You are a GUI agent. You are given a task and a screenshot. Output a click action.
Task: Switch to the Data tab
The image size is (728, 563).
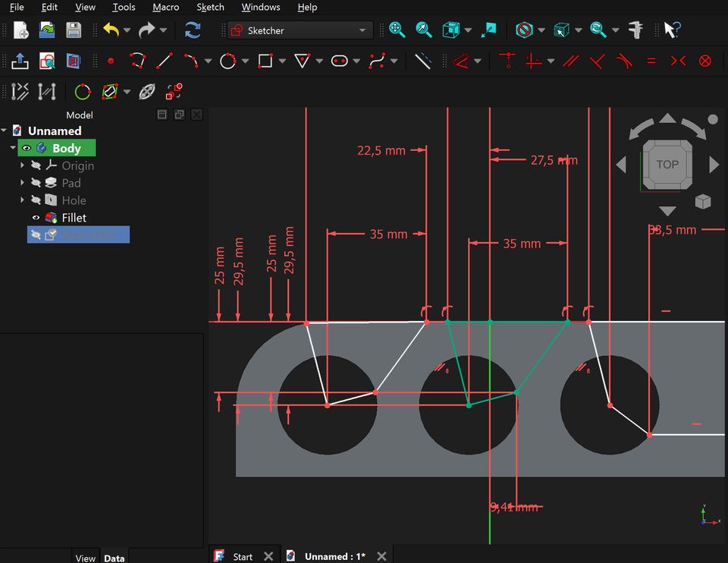click(x=115, y=558)
